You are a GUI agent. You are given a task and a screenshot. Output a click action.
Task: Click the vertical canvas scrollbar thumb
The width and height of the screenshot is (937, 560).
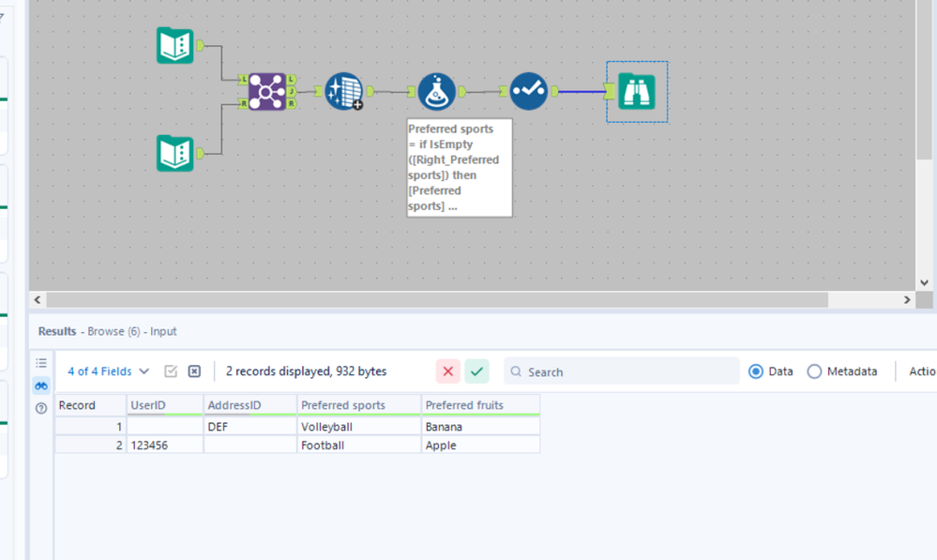point(925,80)
